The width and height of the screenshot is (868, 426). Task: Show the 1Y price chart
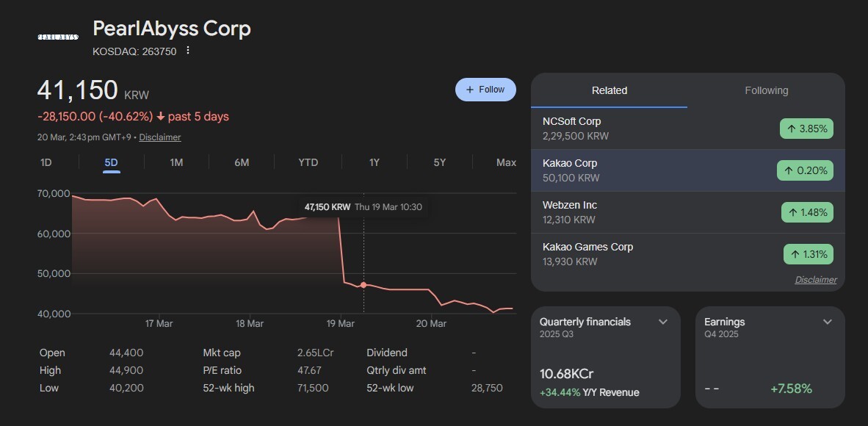coord(375,162)
